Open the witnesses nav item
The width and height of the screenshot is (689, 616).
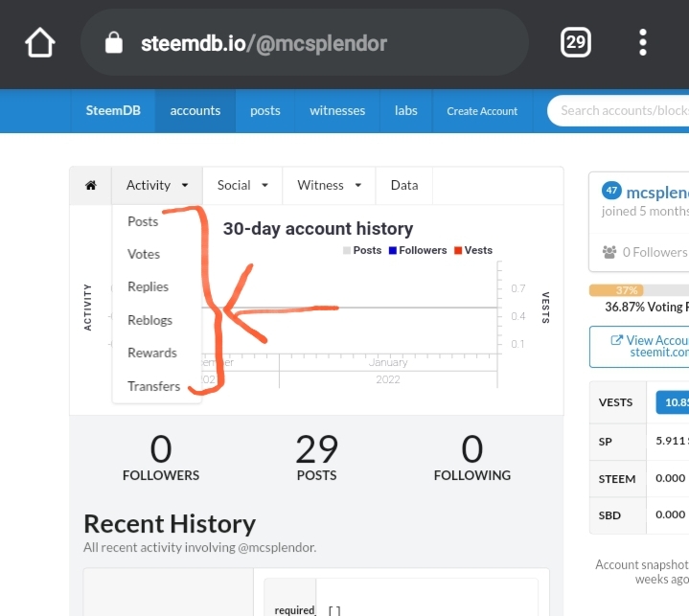point(337,111)
